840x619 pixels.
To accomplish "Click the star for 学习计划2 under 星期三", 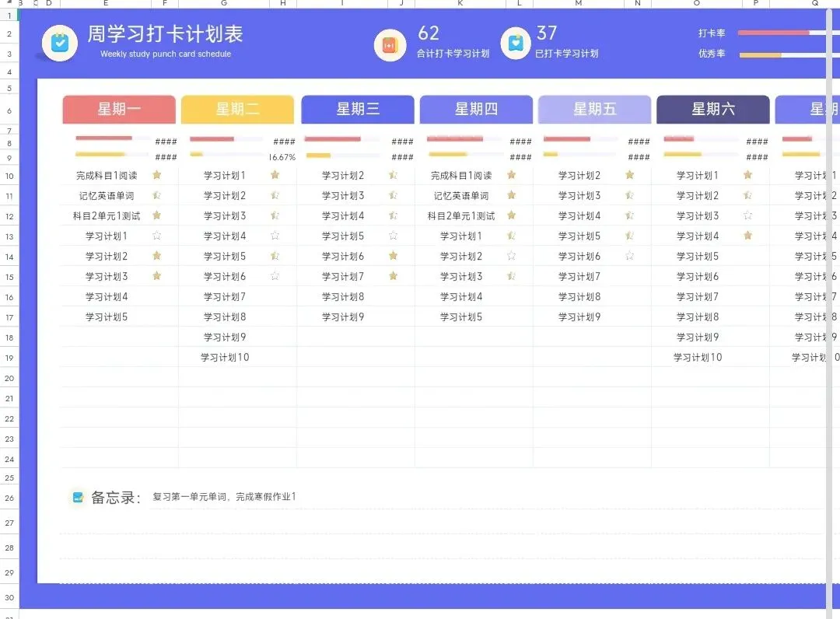I will point(394,175).
